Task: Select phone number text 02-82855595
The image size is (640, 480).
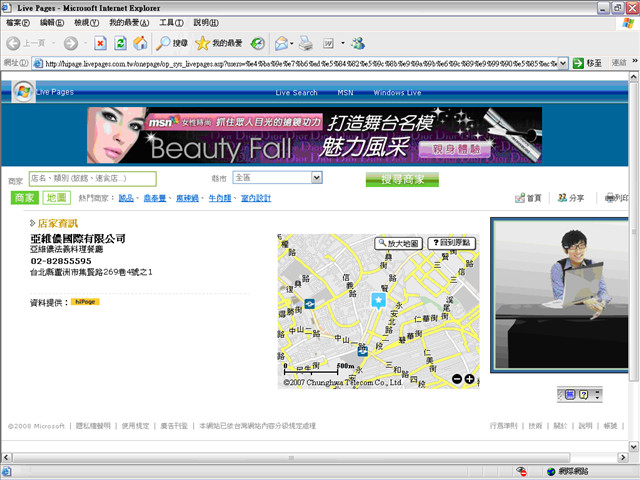Action: coord(61,261)
